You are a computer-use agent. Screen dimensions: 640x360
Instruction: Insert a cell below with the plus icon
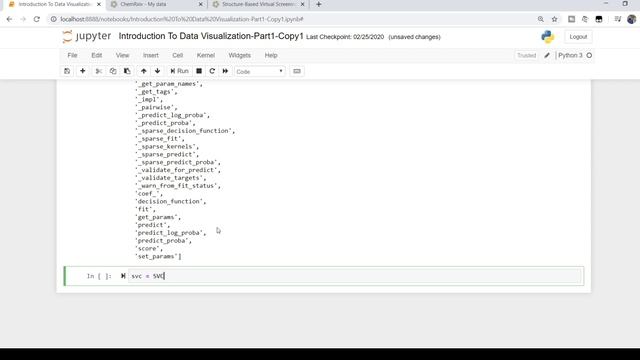coord(82,71)
